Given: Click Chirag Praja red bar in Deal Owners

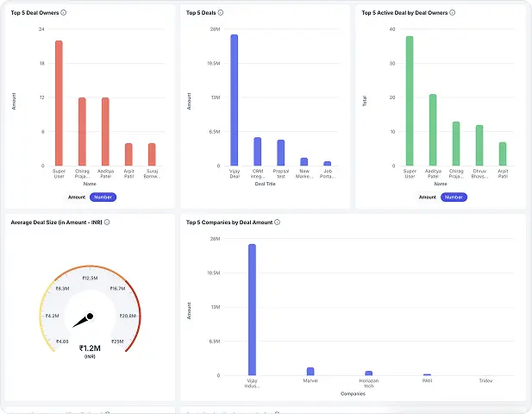Looking at the screenshot, I should tap(82, 131).
